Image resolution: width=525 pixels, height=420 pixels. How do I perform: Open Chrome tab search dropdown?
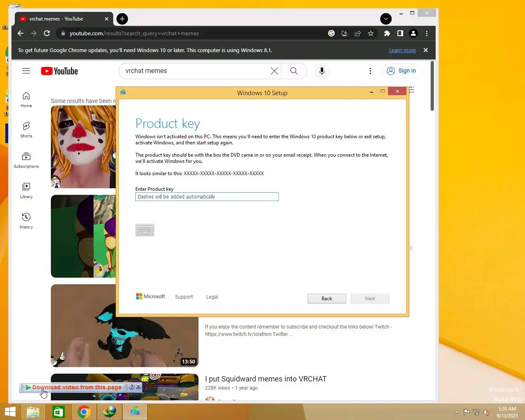(386, 19)
